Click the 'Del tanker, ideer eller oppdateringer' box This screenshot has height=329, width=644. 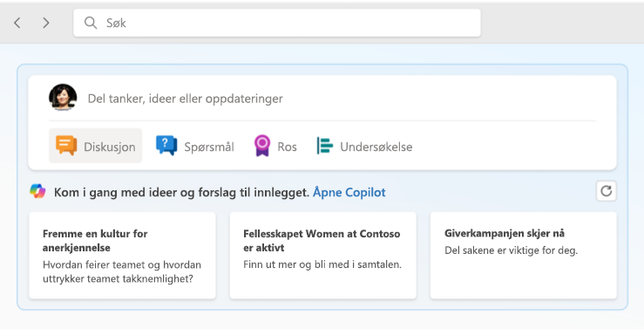pos(186,99)
